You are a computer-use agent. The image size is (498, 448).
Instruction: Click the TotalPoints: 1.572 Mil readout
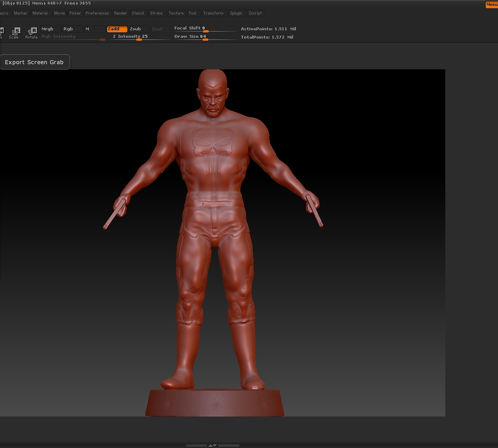[267, 37]
